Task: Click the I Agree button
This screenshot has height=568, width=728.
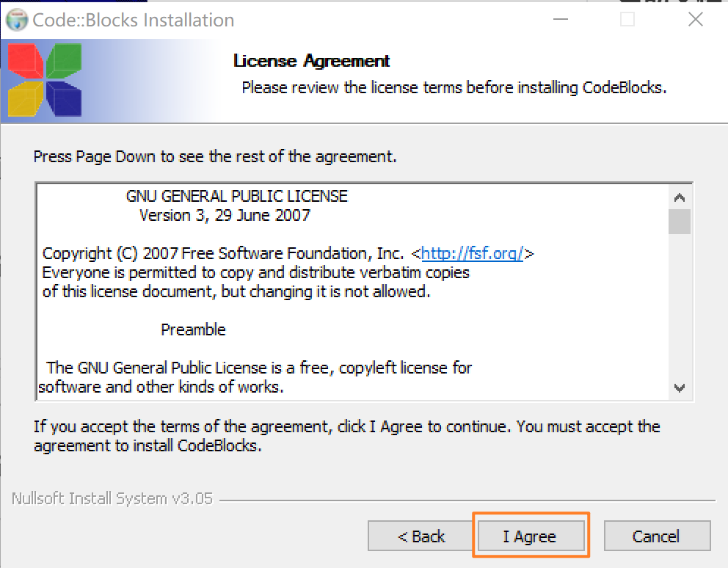Action: click(531, 536)
